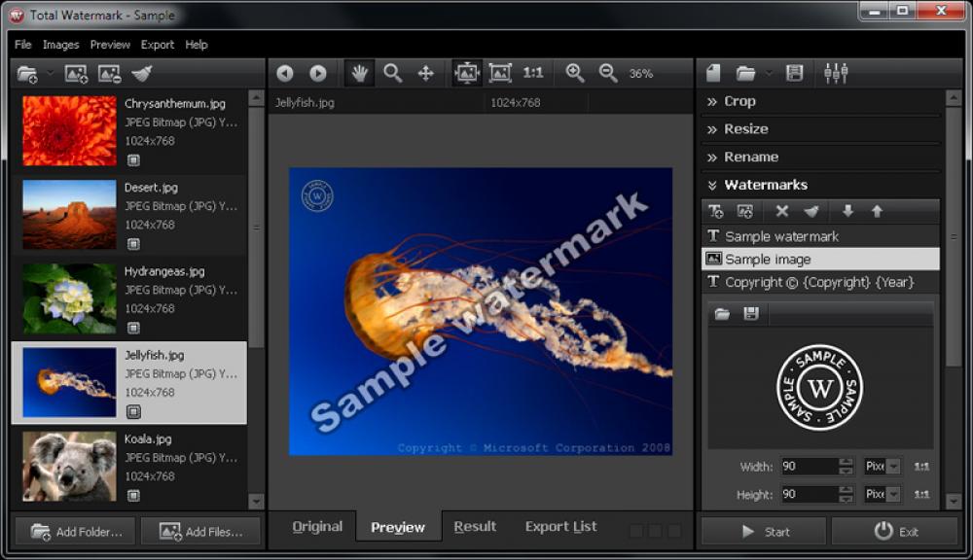Add a new text watermark
Image resolution: width=973 pixels, height=560 pixels.
click(x=715, y=210)
